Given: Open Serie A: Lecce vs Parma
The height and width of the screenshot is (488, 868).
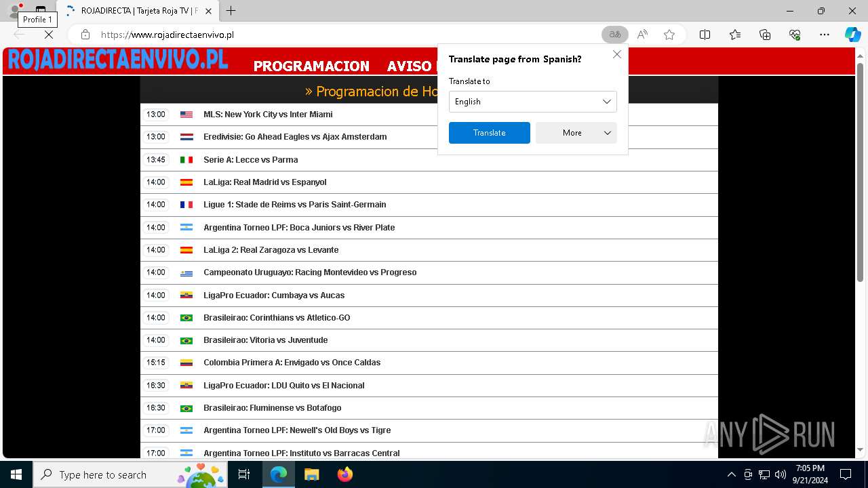Looking at the screenshot, I should (x=250, y=160).
